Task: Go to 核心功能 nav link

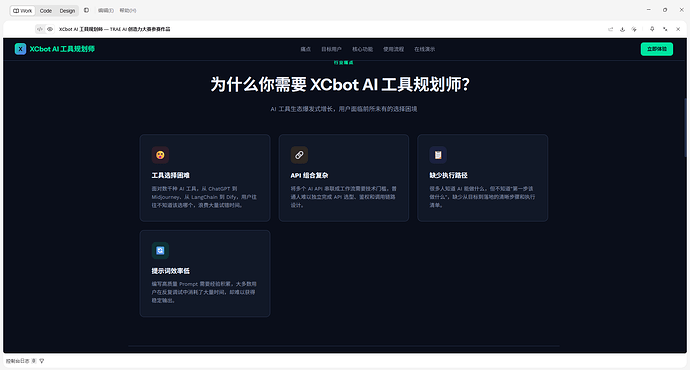Action: [362, 49]
